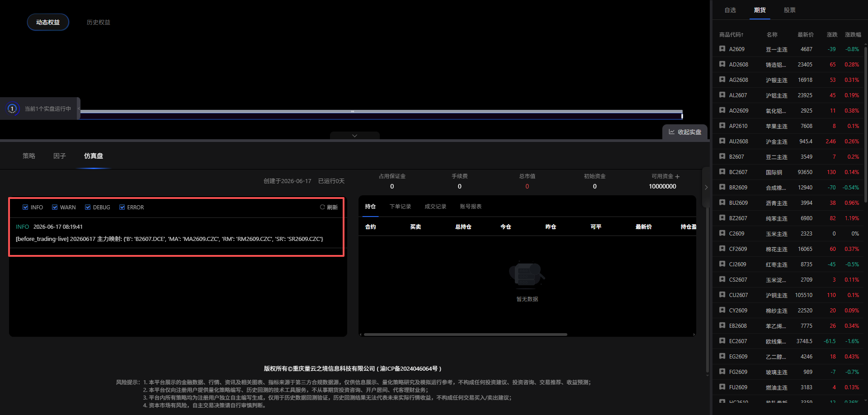Click the bookmark icon beside AU2608

(722, 141)
